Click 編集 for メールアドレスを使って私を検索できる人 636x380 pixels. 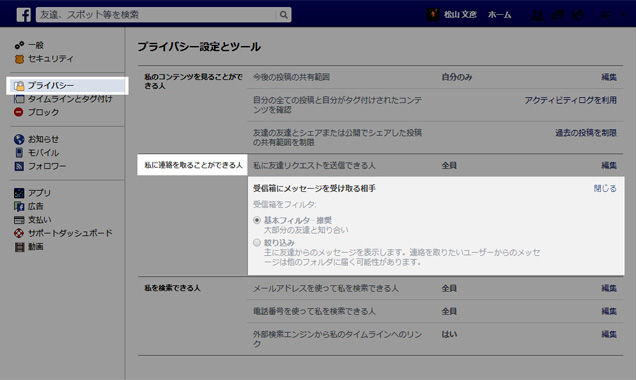(x=609, y=288)
